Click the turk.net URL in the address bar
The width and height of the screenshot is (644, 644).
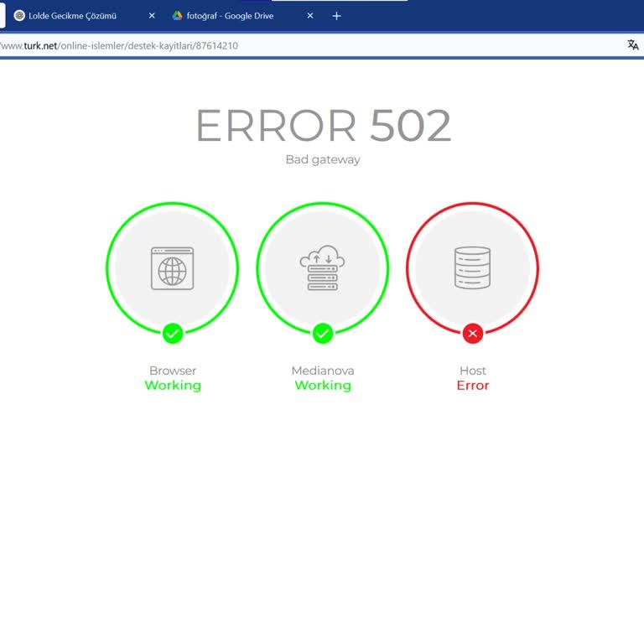tap(119, 45)
